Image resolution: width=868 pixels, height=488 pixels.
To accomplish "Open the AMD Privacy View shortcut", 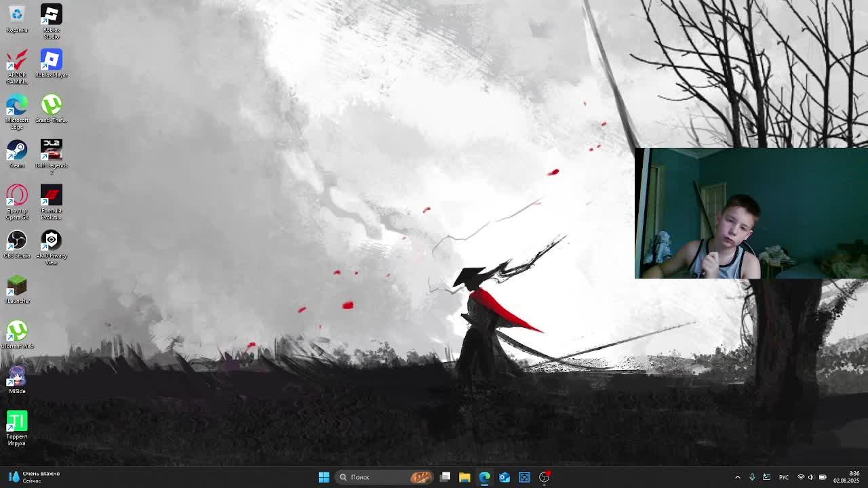I will [x=52, y=247].
